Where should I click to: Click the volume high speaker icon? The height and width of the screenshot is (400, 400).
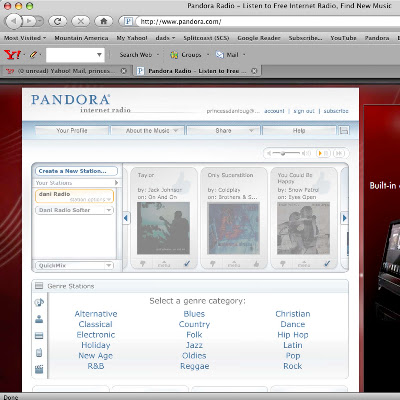[306, 153]
